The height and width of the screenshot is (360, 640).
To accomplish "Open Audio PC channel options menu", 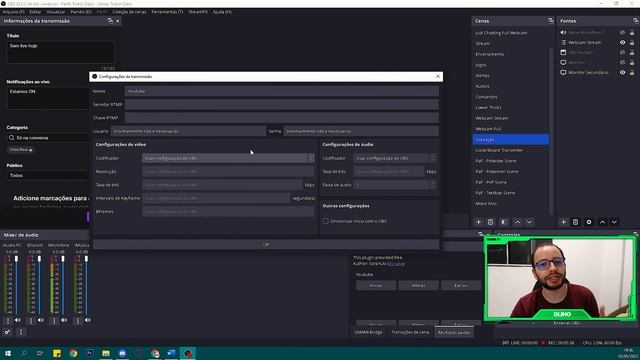I will [8, 321].
